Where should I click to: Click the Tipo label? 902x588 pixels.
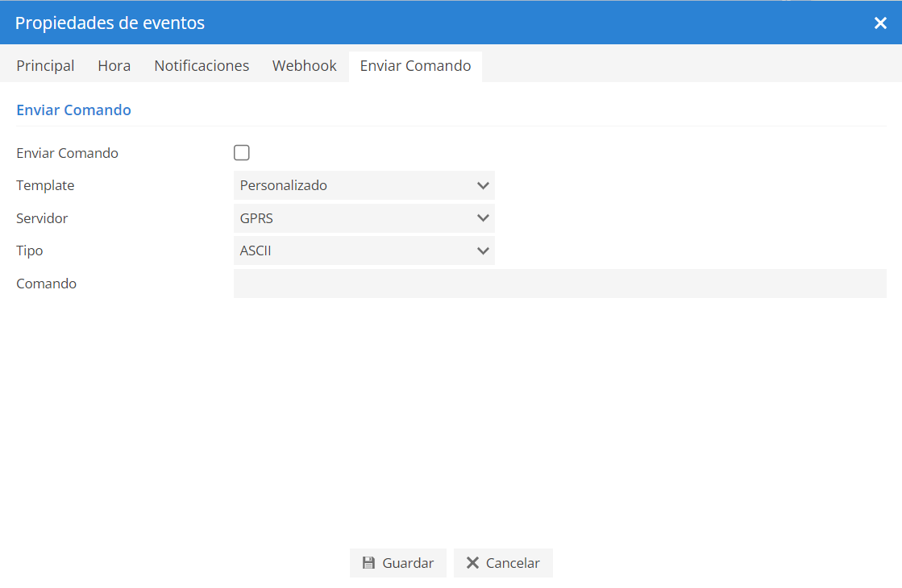click(x=30, y=251)
